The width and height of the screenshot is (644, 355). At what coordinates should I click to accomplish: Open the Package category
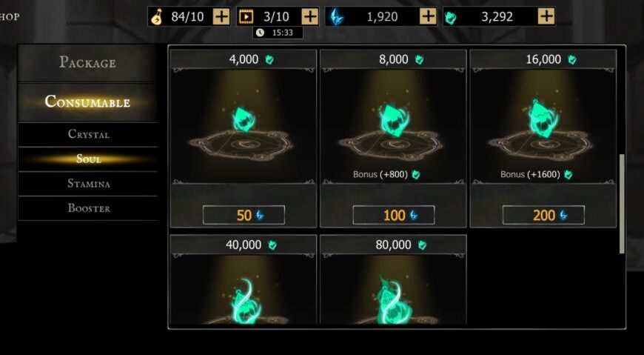[87, 62]
